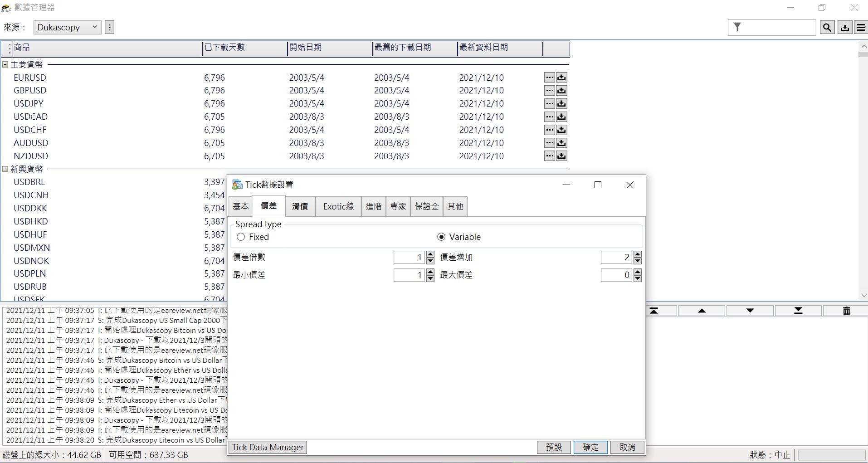Focus the 最大價差 input field
Viewport: 868px width, 463px height.
(617, 275)
